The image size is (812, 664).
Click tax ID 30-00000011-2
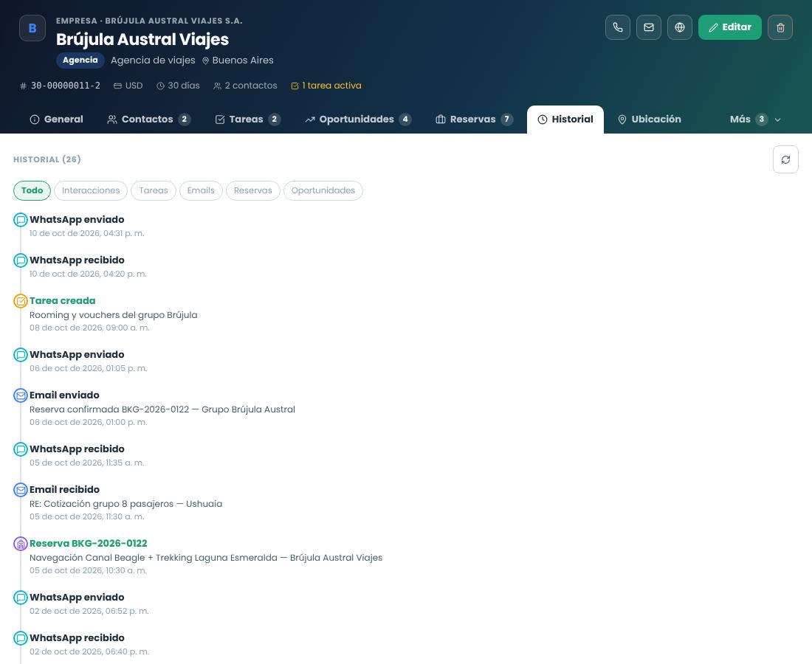pos(60,86)
